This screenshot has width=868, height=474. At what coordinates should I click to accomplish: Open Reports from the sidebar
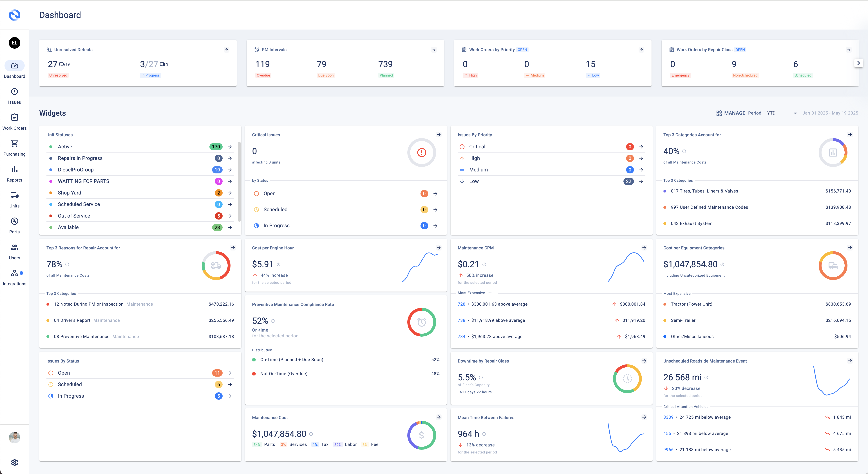coord(14,173)
